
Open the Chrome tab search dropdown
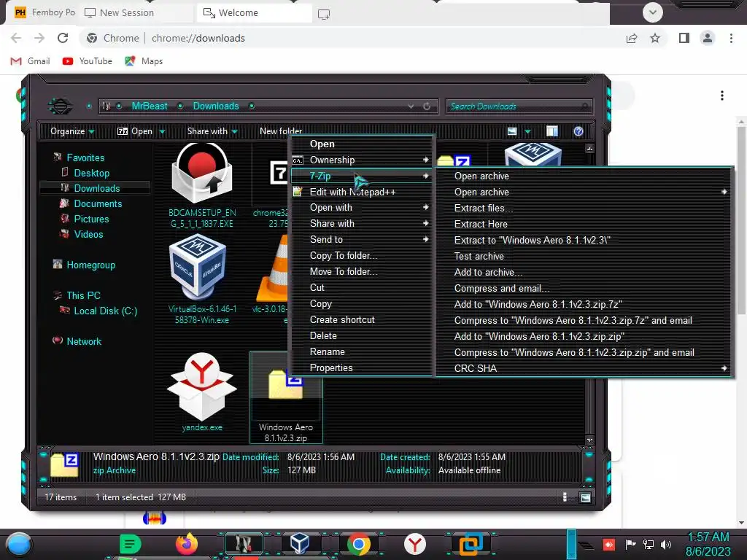click(652, 12)
